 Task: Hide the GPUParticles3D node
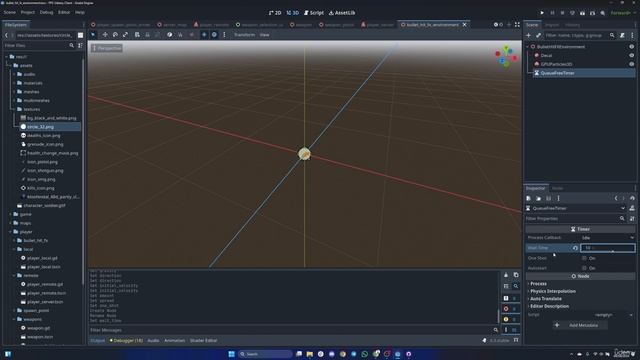coord(631,64)
